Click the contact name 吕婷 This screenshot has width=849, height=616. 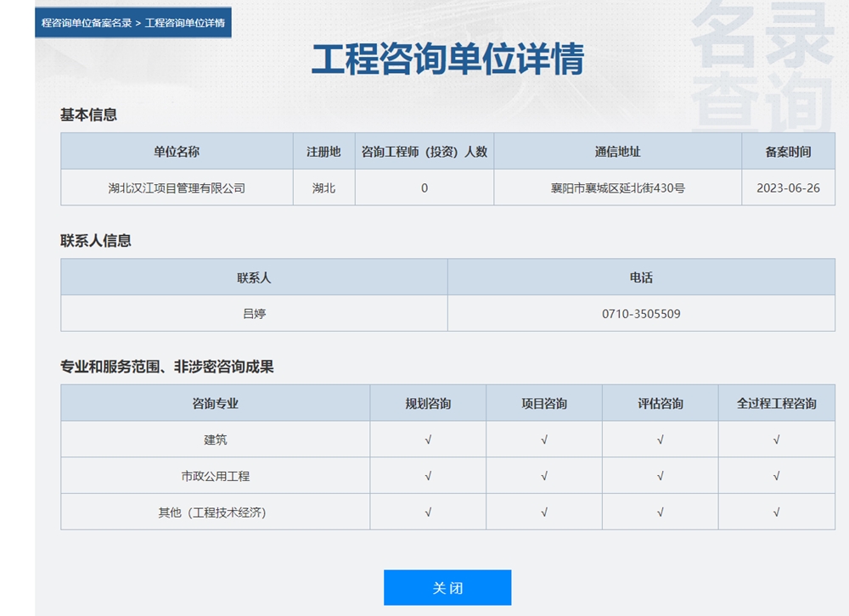(254, 313)
